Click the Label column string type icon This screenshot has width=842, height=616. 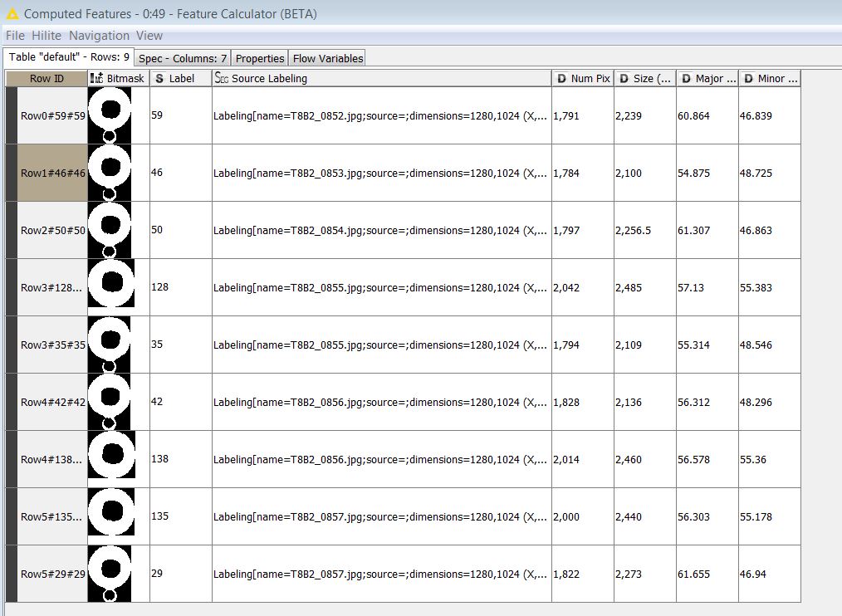[159, 78]
